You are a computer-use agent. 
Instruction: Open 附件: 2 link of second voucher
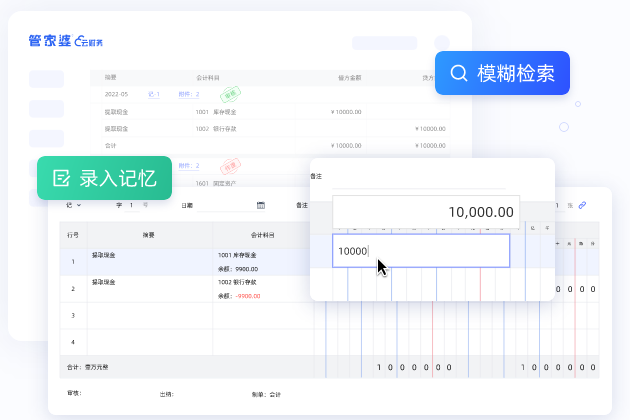tap(189, 166)
